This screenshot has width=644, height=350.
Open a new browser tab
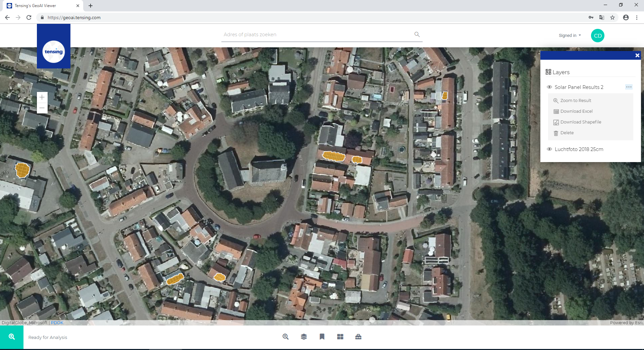(x=91, y=6)
